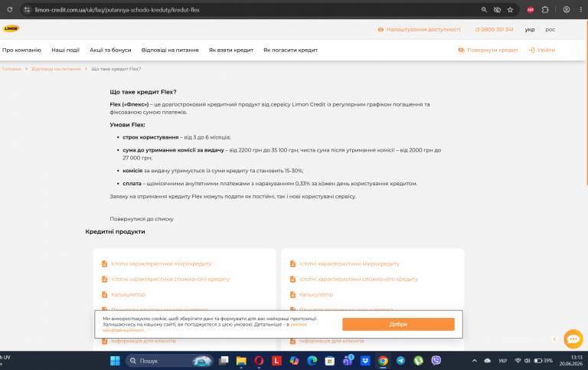Viewport: 588px width, 370px height.
Task: Accept cookies with the Добре button
Action: click(x=398, y=324)
